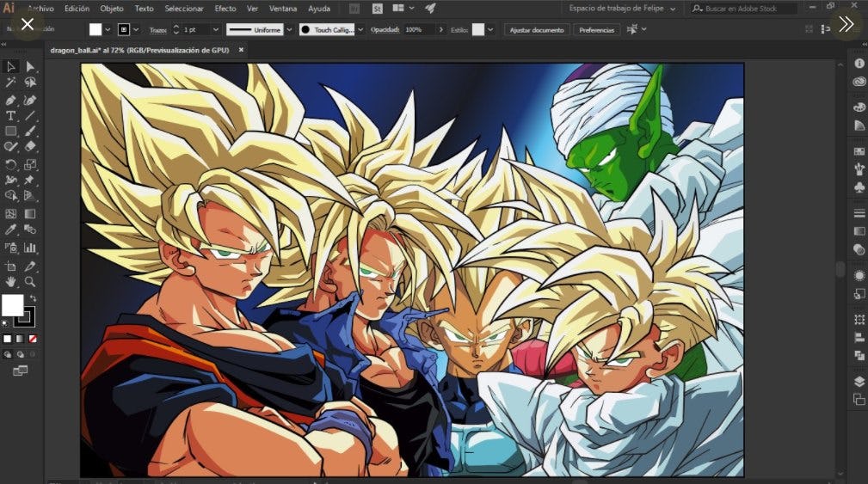Choose the Column Graph tool

[30, 248]
